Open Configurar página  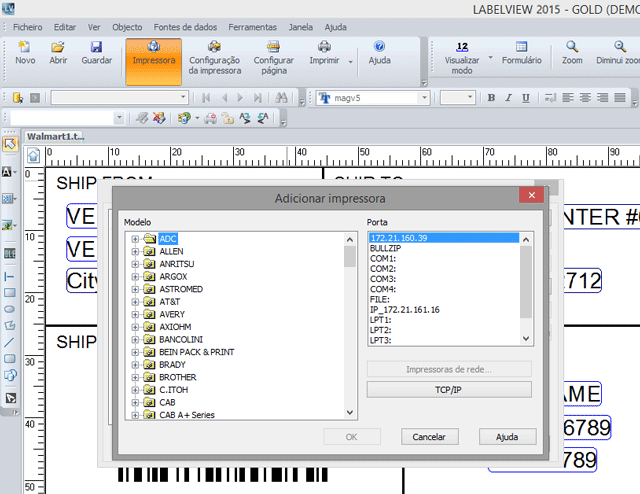tap(273, 58)
